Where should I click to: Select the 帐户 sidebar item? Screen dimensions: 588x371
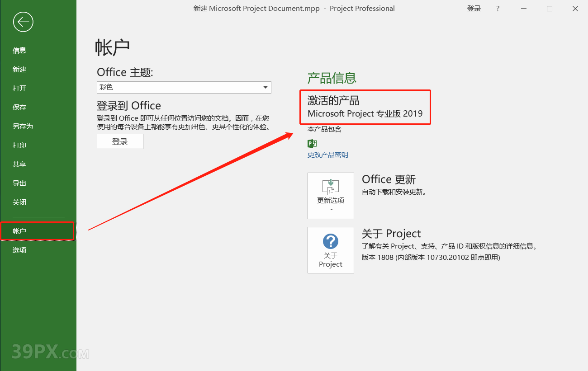click(37, 231)
